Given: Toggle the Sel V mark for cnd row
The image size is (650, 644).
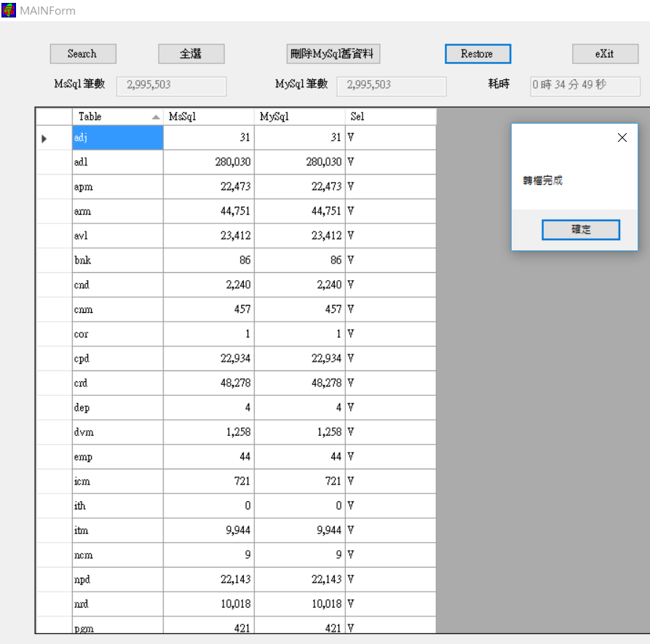Looking at the screenshot, I should (351, 285).
